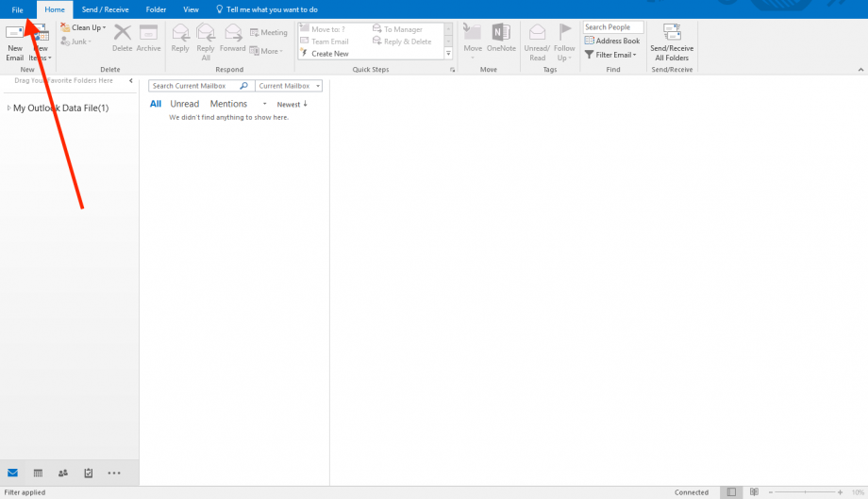Open the Filter Email dropdown
Image resolution: width=868 pixels, height=499 pixels.
click(611, 55)
